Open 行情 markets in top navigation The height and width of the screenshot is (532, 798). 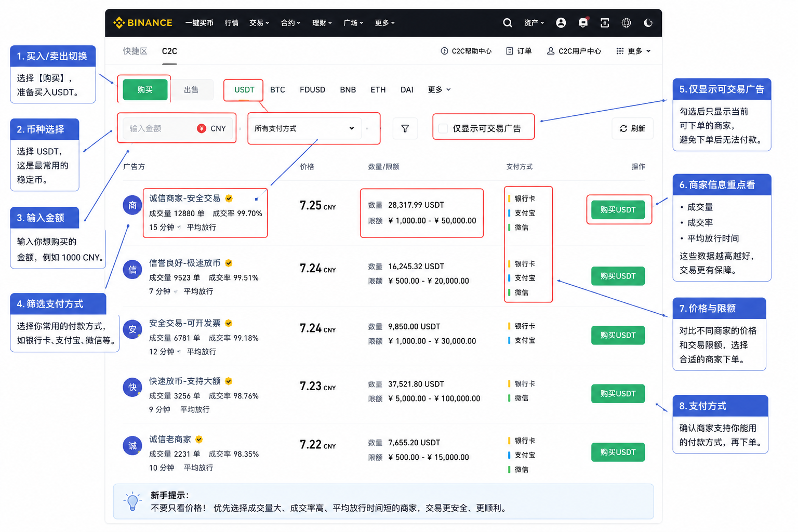coord(232,23)
